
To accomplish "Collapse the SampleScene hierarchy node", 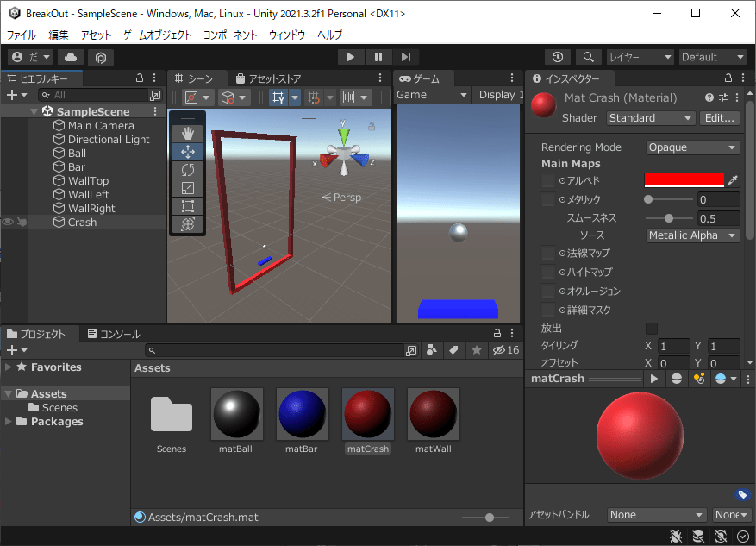I will coord(34,112).
